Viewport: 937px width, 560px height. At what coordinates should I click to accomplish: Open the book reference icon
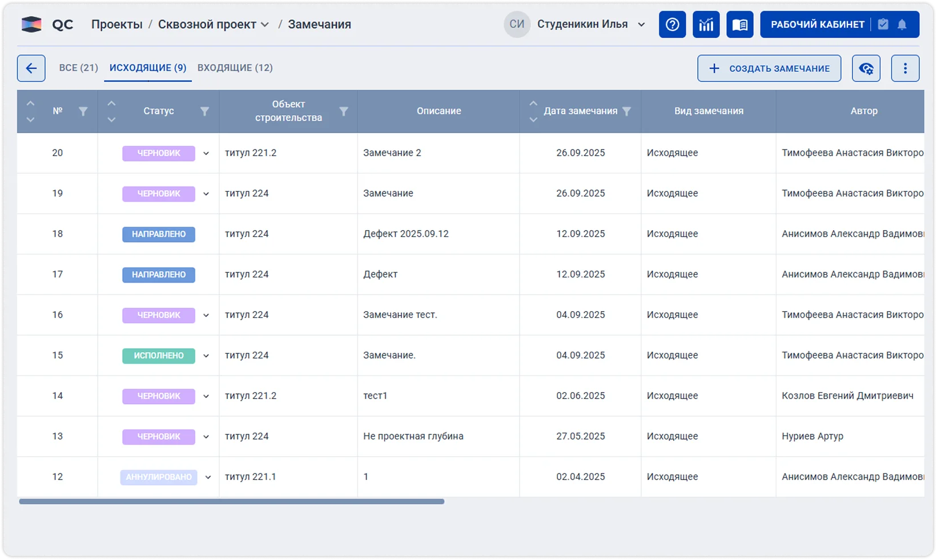[x=739, y=25]
